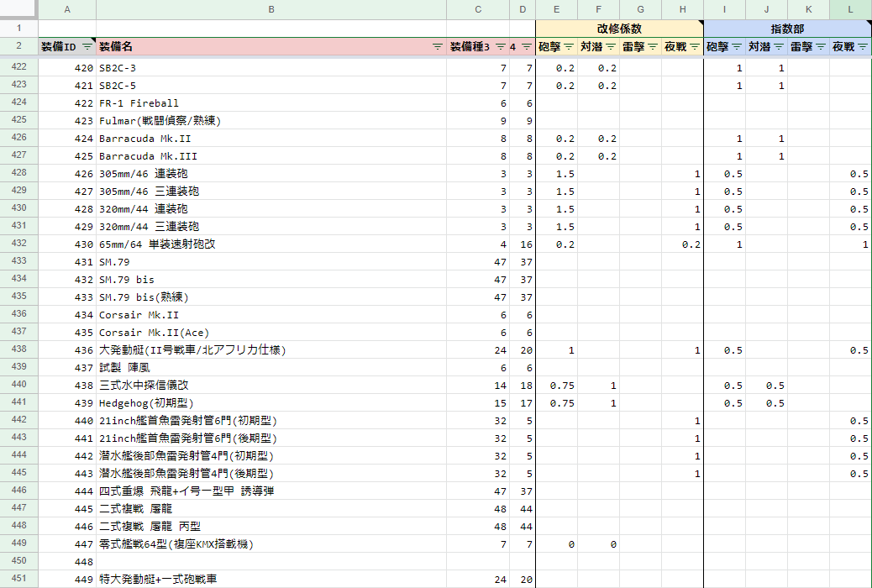
Task: Select column A header
Action: coord(67,9)
